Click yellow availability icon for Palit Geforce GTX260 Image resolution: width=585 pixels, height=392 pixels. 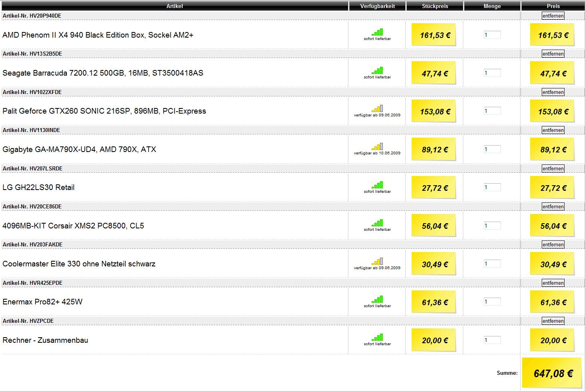377,108
